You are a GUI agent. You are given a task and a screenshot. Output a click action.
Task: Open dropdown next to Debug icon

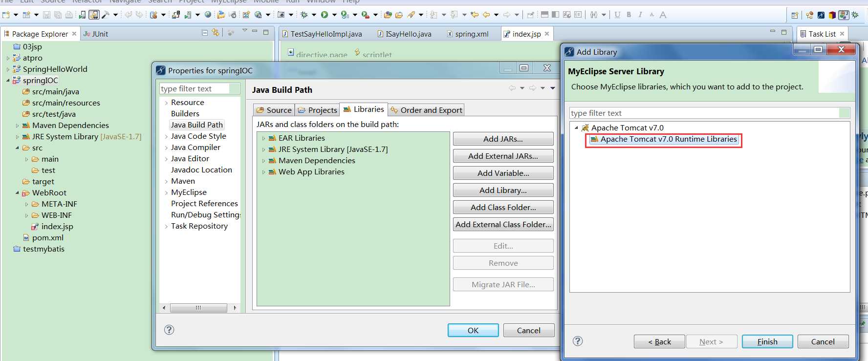click(x=314, y=15)
